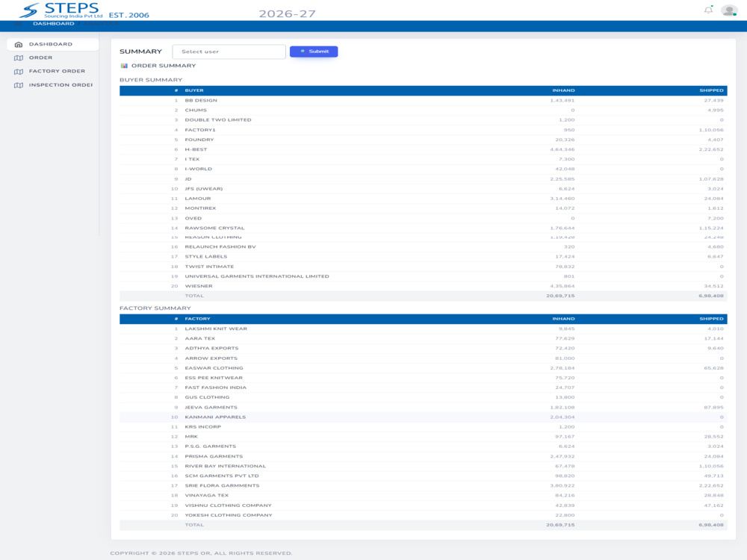Click the BUYER column header
The image size is (747, 560).
click(x=194, y=90)
